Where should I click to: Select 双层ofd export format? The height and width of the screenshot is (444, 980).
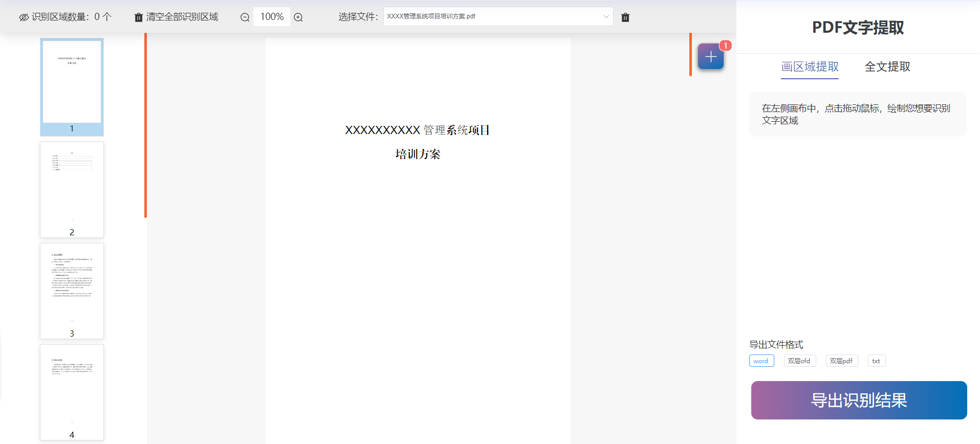pos(799,361)
